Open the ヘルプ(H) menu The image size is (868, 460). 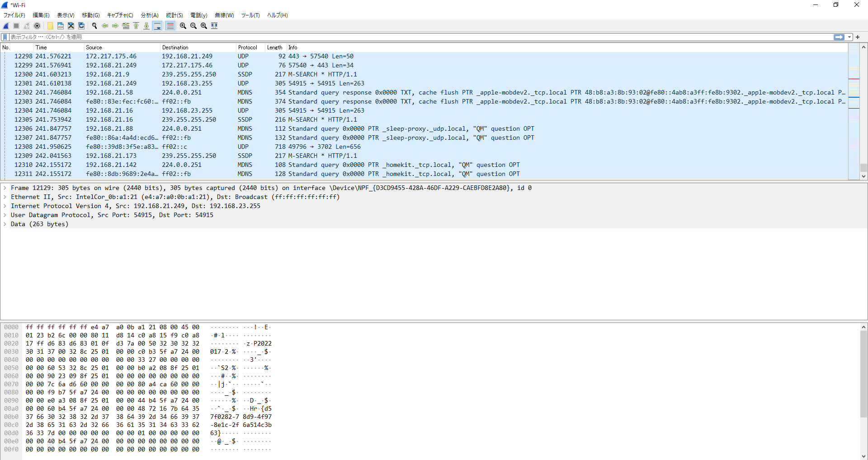(x=277, y=15)
